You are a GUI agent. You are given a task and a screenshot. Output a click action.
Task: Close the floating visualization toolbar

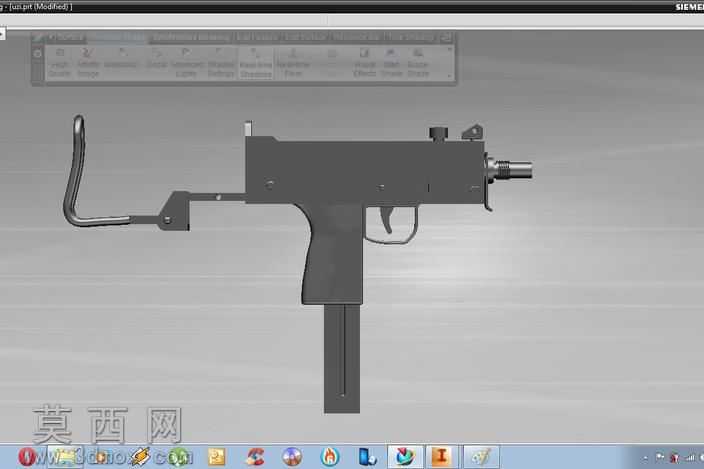446,37
